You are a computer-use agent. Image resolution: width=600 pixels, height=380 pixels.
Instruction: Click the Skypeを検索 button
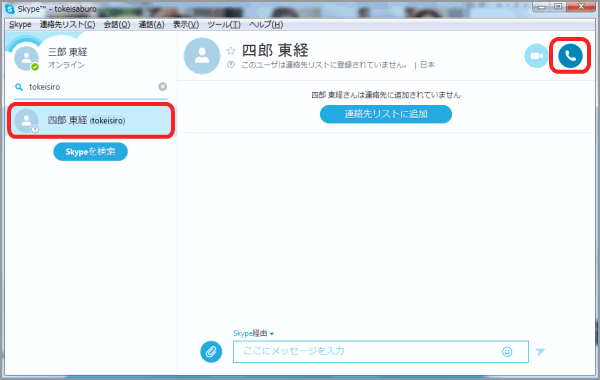90,152
